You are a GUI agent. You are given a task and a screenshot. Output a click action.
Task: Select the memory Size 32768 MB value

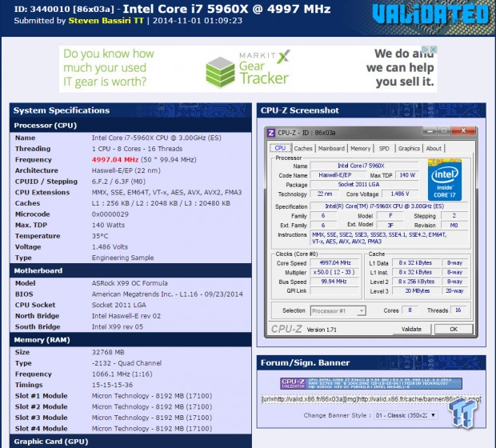pyautogui.click(x=108, y=352)
